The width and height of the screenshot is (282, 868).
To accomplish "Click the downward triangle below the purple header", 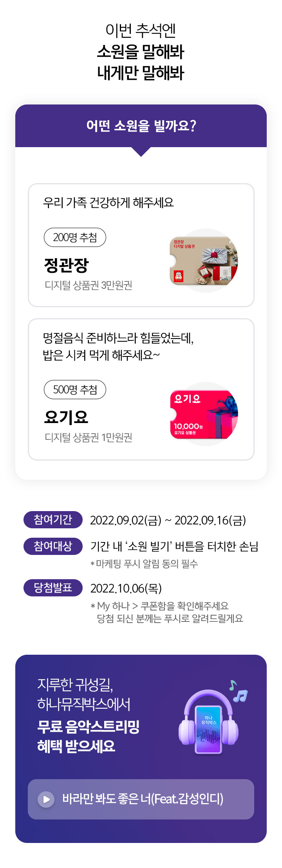I will pyautogui.click(x=141, y=152).
